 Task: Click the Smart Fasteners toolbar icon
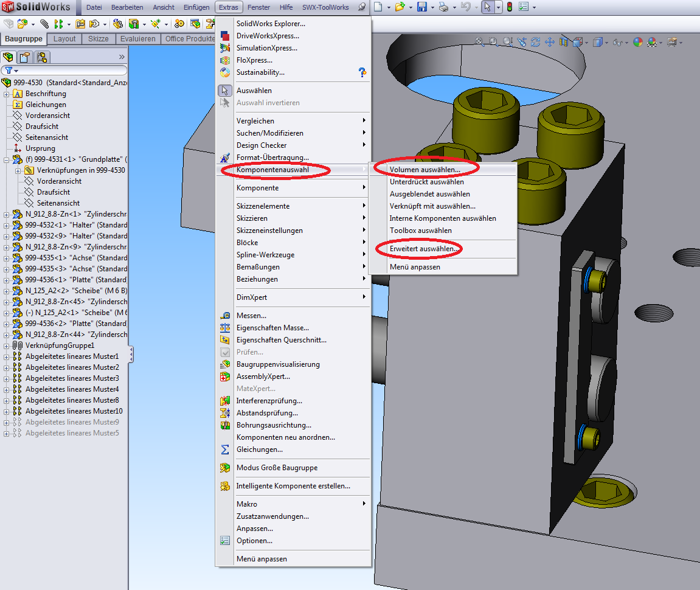pos(80,24)
